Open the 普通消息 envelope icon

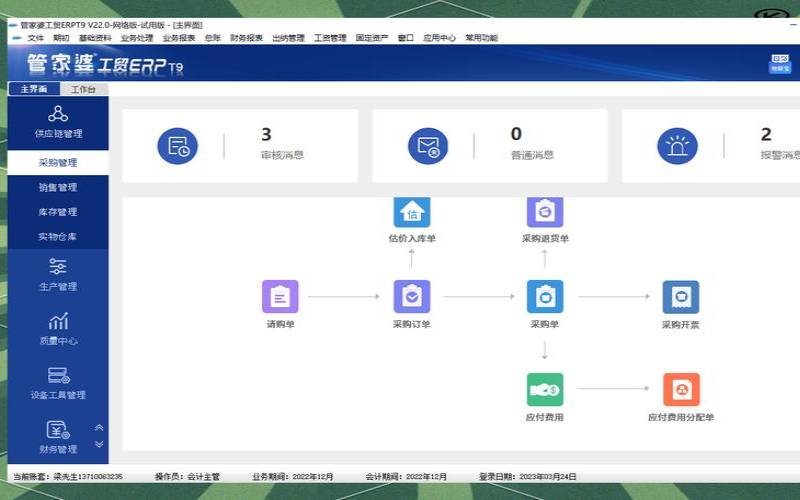[428, 146]
